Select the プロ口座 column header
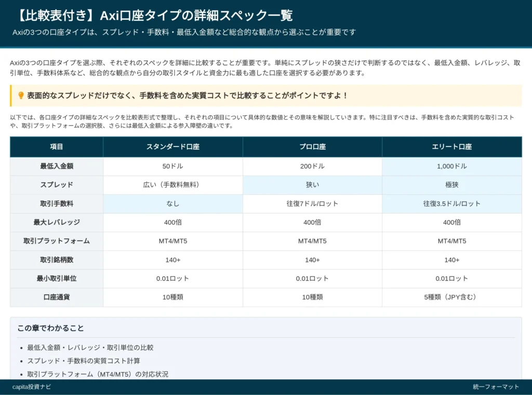The image size is (532, 395). [312, 147]
